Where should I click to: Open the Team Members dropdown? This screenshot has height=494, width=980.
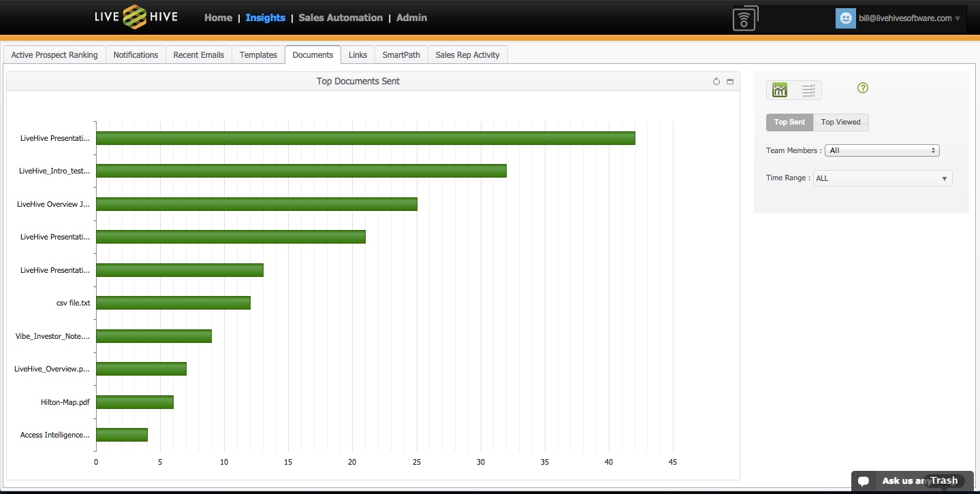(x=882, y=150)
